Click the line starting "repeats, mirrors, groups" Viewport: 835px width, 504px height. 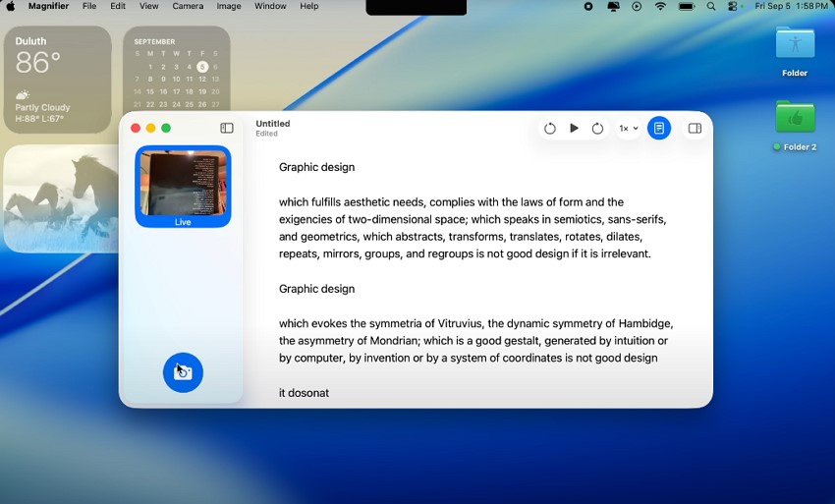(465, 254)
